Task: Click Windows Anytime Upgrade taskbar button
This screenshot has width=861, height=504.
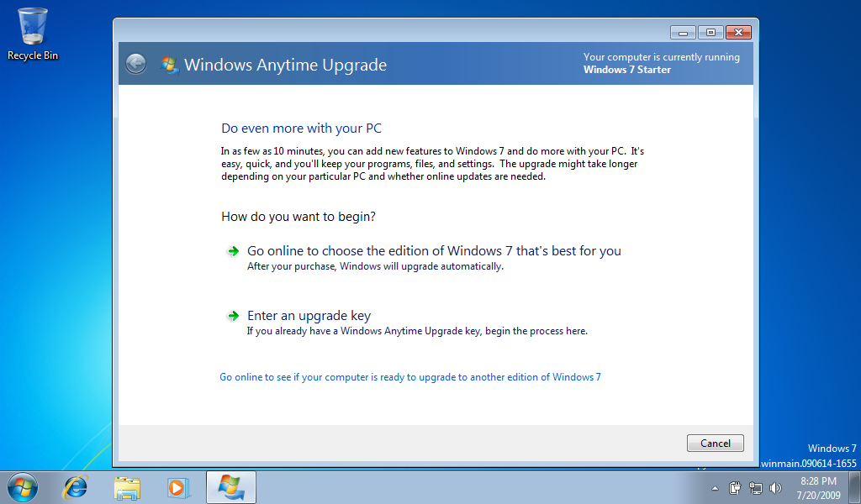Action: 231,487
